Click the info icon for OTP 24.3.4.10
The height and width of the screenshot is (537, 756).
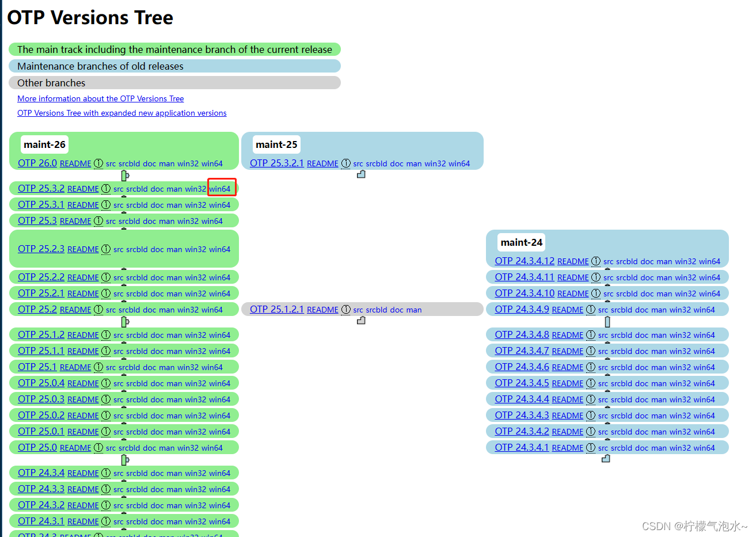tap(596, 294)
